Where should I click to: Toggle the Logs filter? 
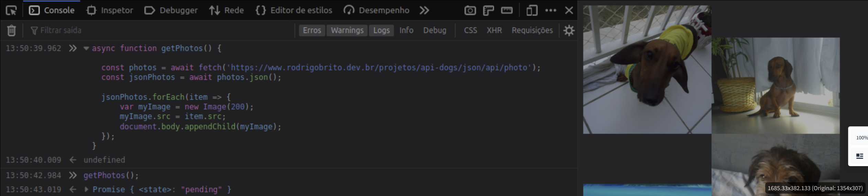[x=381, y=31]
